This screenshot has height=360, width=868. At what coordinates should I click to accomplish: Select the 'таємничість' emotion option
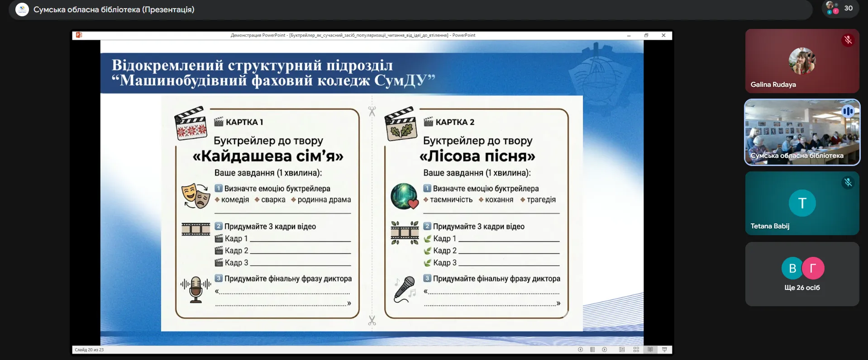point(451,199)
